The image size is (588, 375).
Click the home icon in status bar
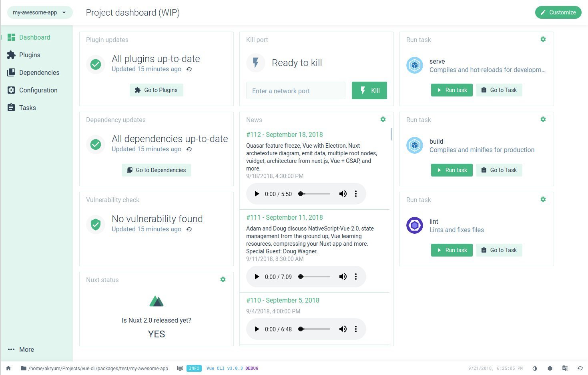(8, 368)
